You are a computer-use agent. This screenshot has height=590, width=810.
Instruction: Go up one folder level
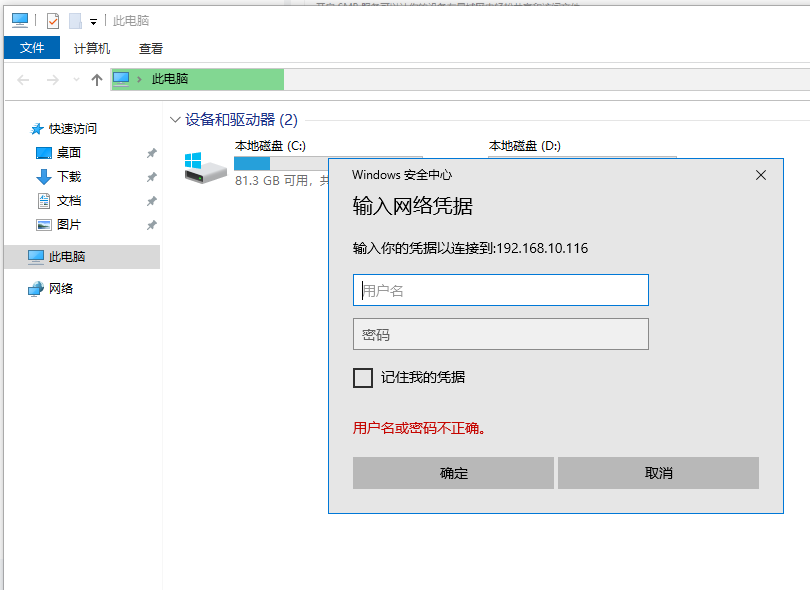pyautogui.click(x=97, y=80)
